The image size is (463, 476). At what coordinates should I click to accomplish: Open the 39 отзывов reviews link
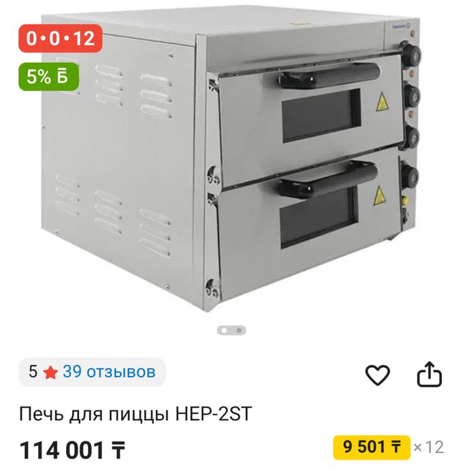(110, 372)
